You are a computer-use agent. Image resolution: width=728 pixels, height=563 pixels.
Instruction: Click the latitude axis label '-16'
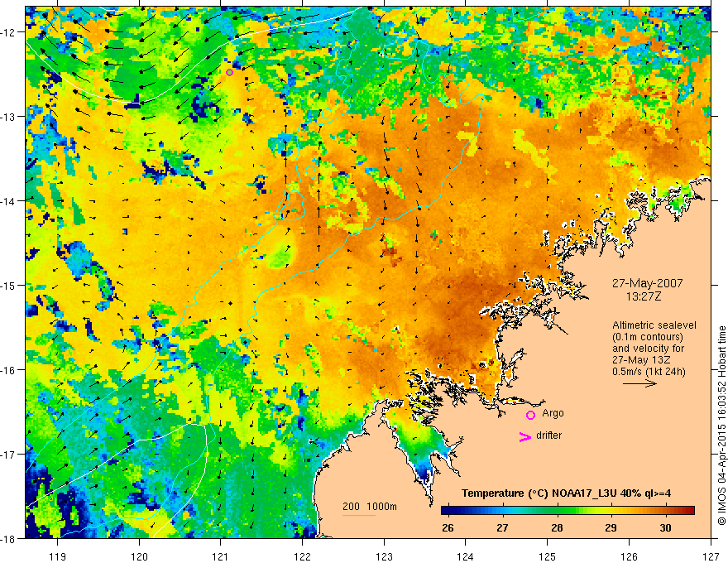pyautogui.click(x=9, y=370)
